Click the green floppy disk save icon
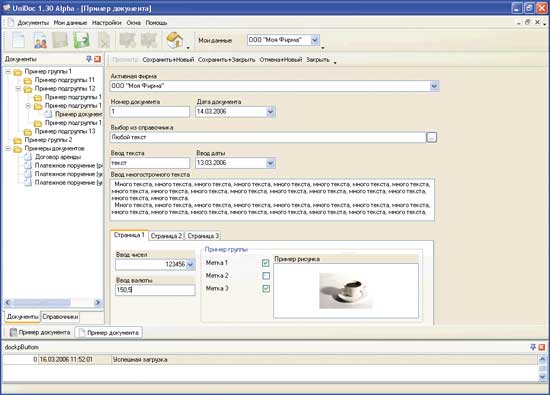The height and width of the screenshot is (395, 550). 81,40
